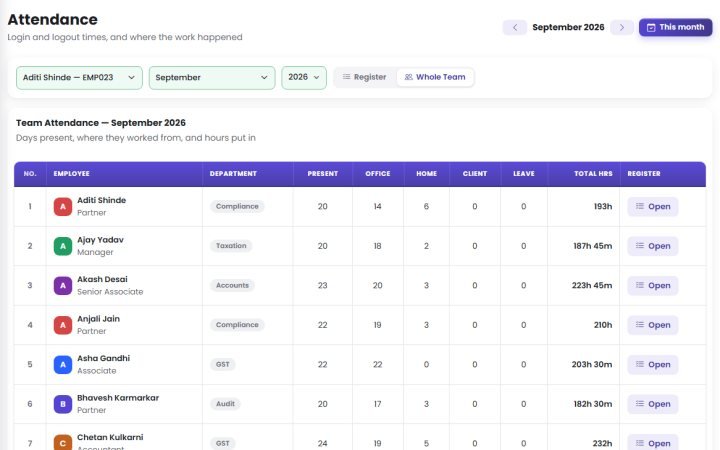Click the employee name Akash Desai
Viewport: 720px width, 450px height.
pos(102,279)
